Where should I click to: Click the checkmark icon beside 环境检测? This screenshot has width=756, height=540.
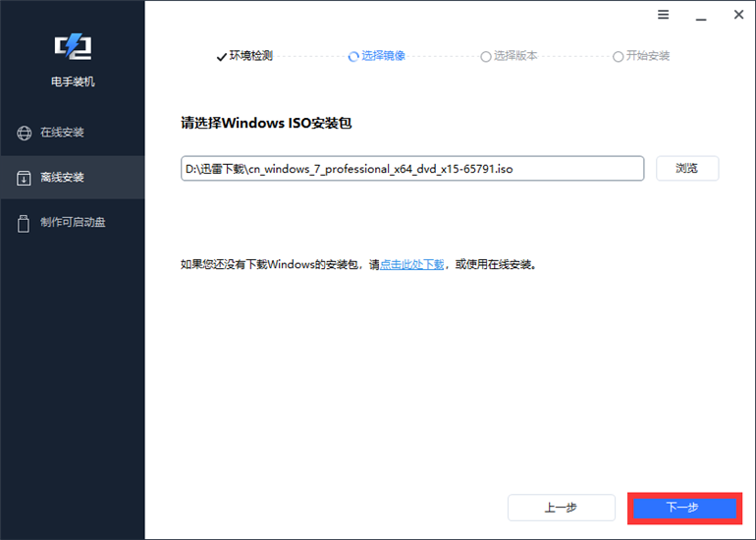221,57
